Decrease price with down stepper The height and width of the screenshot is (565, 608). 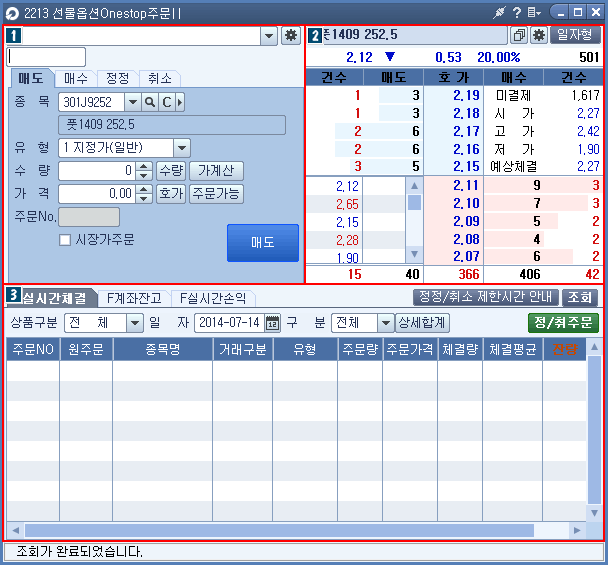(143, 198)
